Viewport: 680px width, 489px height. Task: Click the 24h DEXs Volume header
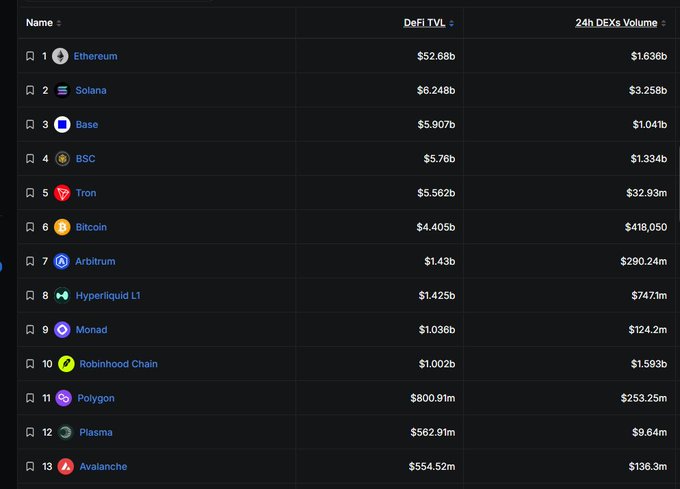coord(616,23)
